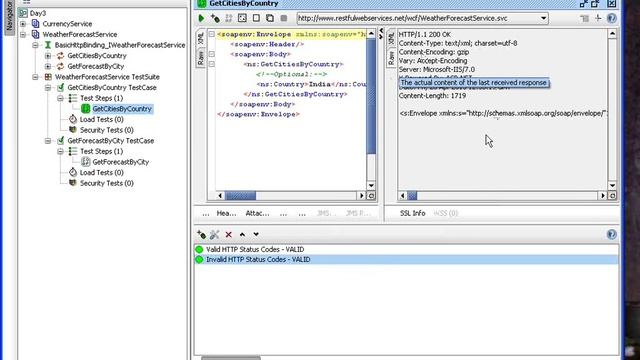Click the sixth request toolbar clone icon
Image resolution: width=640 pixels, height=360 pixels.
270,18
